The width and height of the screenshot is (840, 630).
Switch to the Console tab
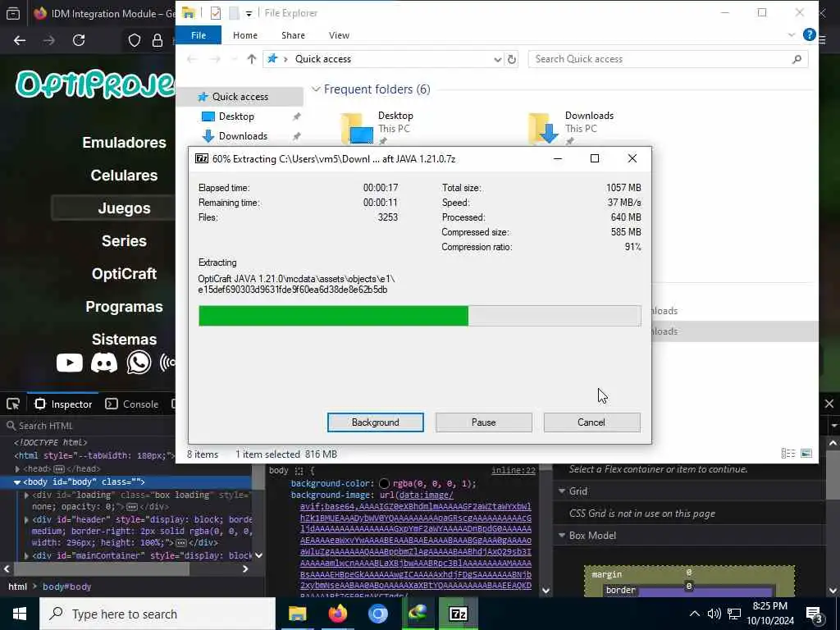coord(132,404)
